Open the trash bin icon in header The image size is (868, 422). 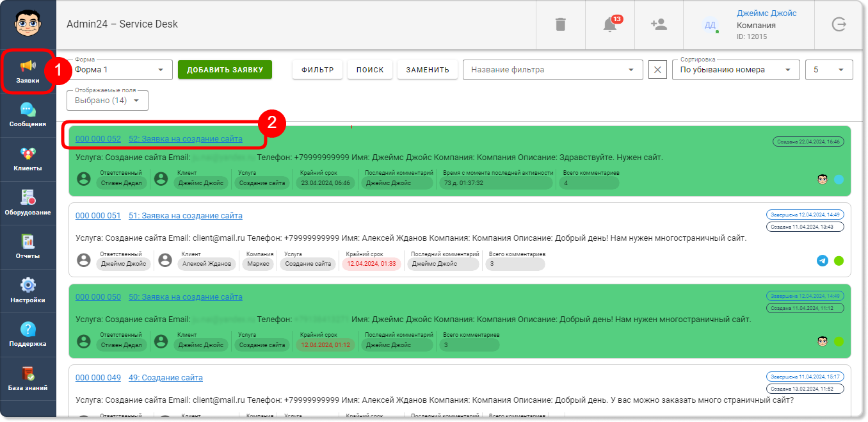tap(561, 24)
